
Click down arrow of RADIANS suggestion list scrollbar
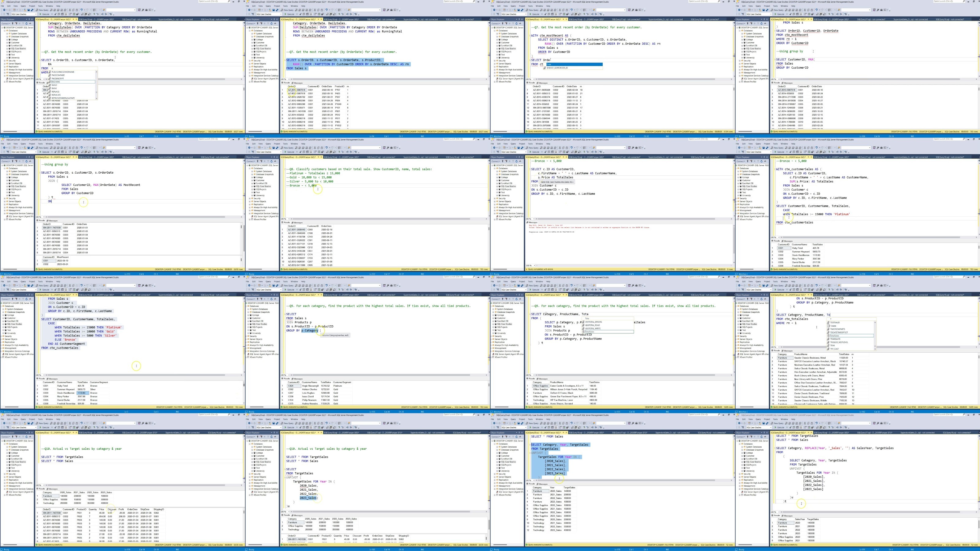(x=96, y=99)
